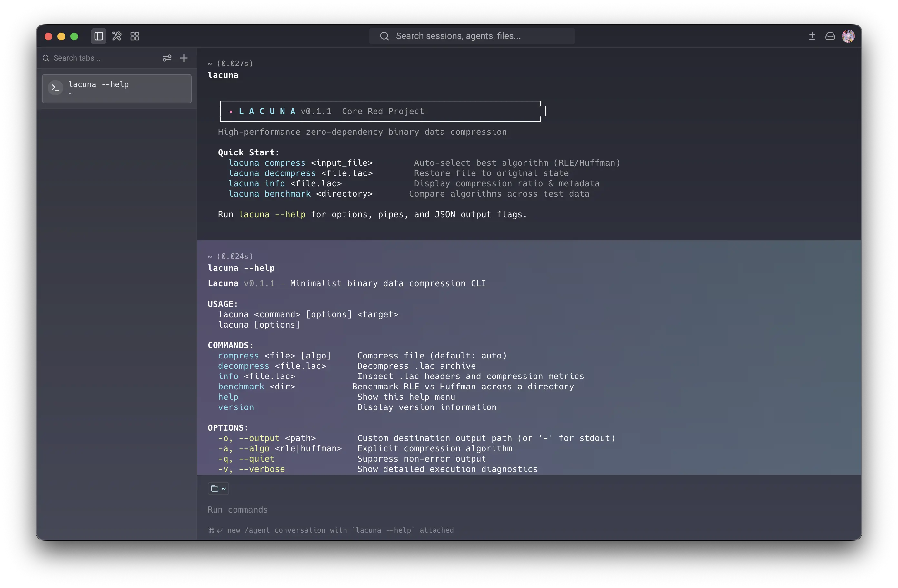Viewport: 898px width, 588px height.
Task: Focus the Search sessions, agents, files field
Action: [x=472, y=36]
